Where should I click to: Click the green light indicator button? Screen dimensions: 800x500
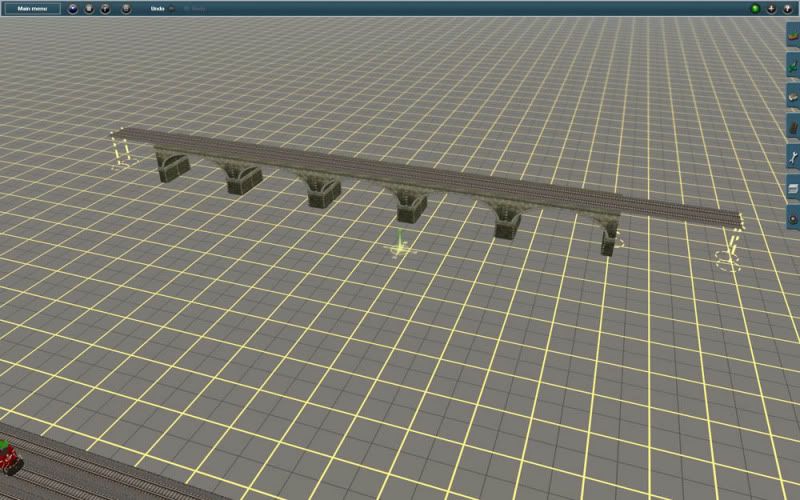point(755,9)
